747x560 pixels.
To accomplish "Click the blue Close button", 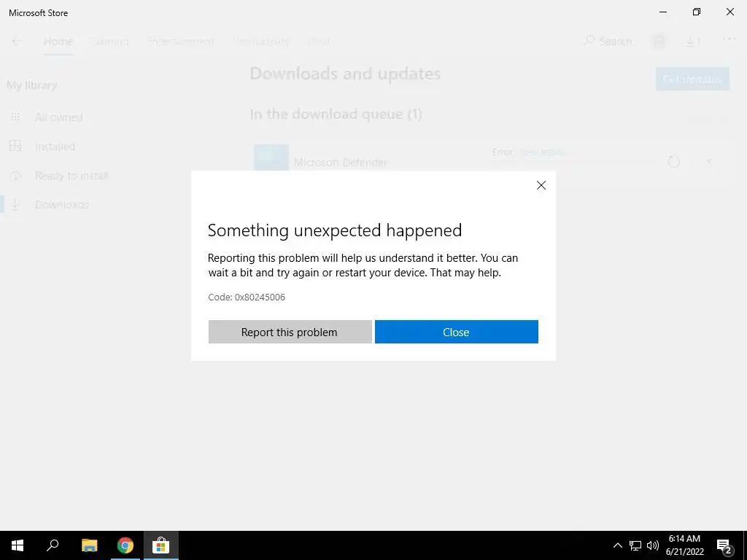I will [457, 332].
